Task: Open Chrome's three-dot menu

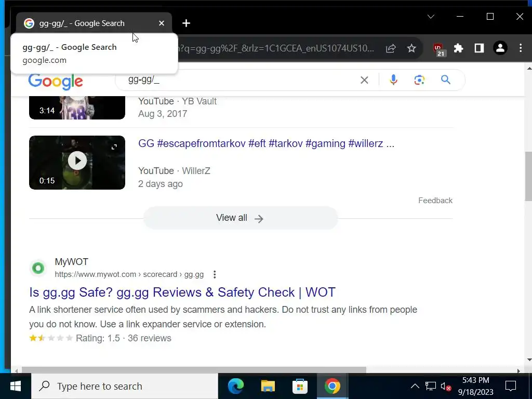Action: point(521,48)
